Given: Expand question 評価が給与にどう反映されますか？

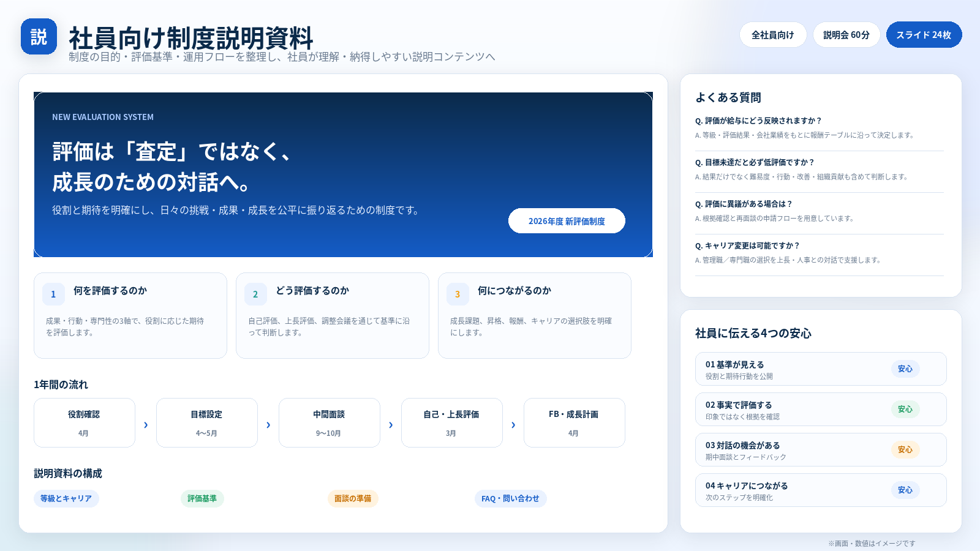Looking at the screenshot, I should 758,121.
